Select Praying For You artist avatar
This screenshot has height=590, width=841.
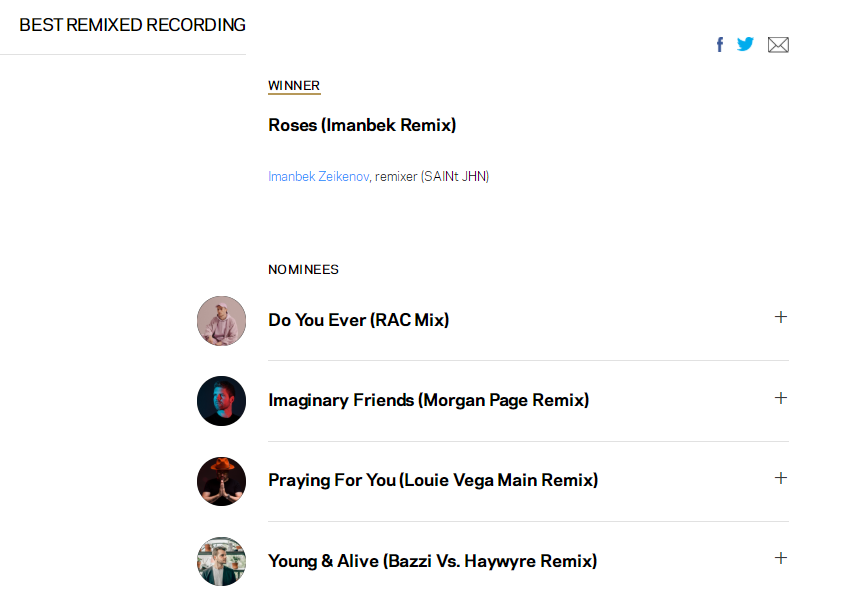point(221,481)
